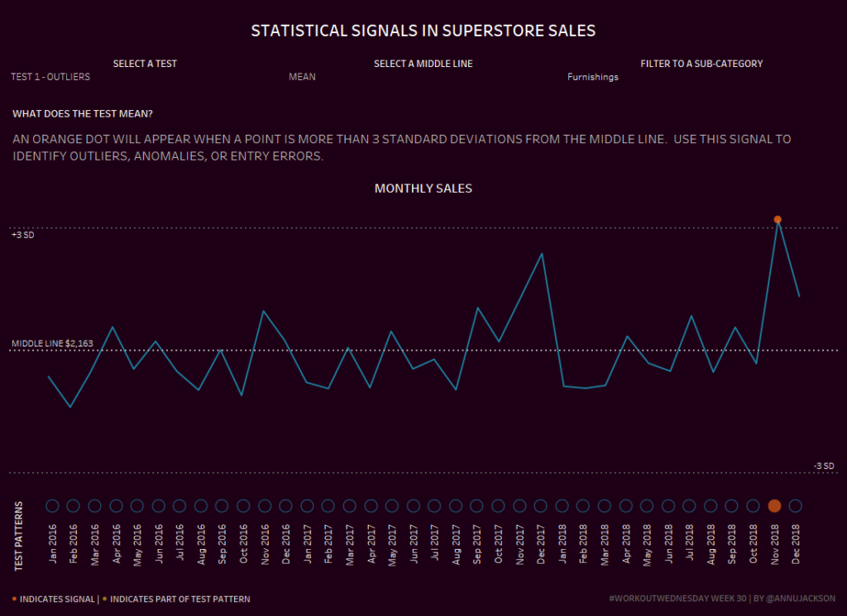The height and width of the screenshot is (616, 847).
Task: Select the Dec 2018 test pattern circle
Action: tap(796, 506)
